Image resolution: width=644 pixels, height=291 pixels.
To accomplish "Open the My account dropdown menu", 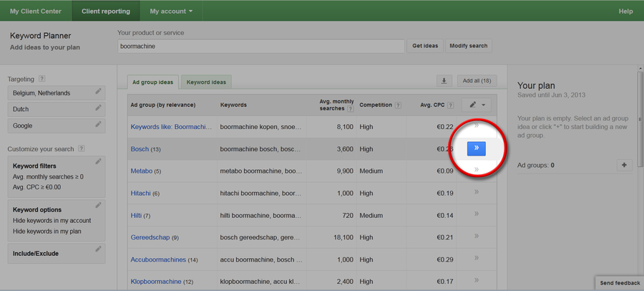I will [171, 11].
